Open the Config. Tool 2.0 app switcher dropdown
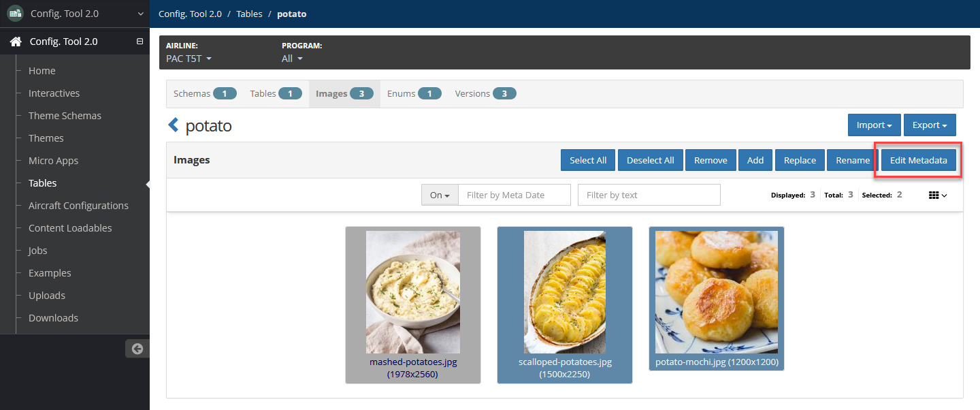 coord(140,14)
